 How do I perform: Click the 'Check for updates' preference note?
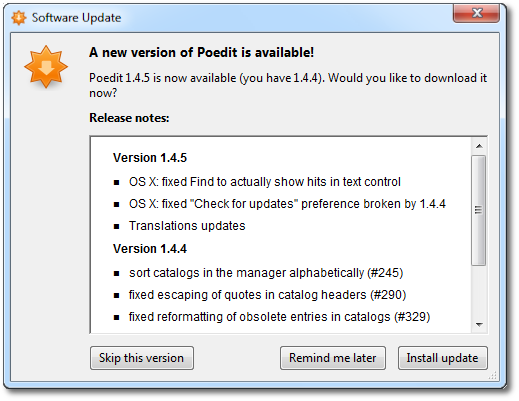click(x=287, y=204)
